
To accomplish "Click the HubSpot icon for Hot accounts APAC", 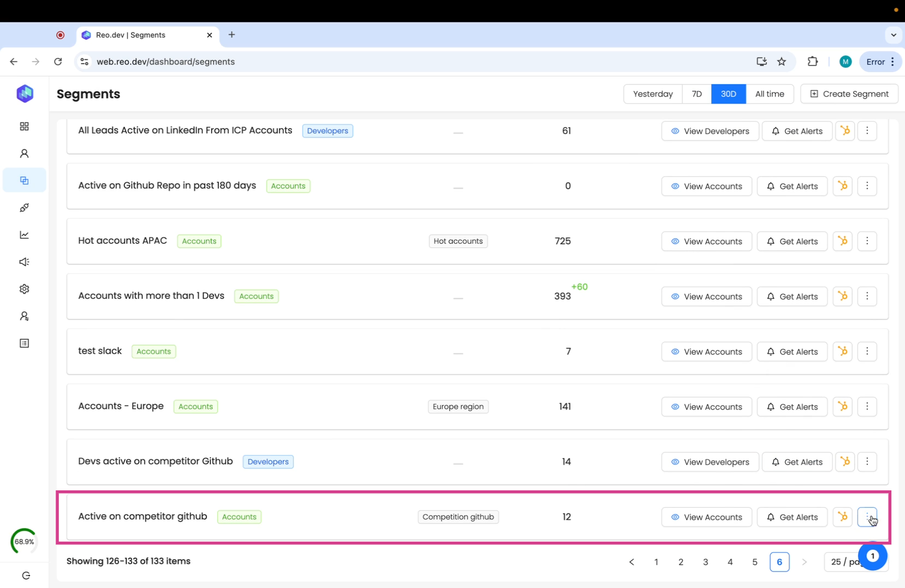I will tap(843, 241).
